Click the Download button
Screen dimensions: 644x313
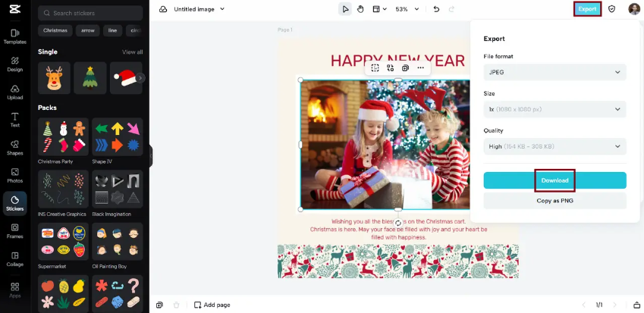[555, 180]
